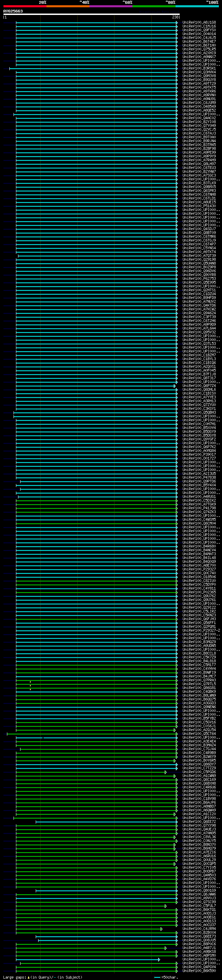222x980 pixels.
Task: Select label UniRef100_A8E700
Action: tap(199, 565)
